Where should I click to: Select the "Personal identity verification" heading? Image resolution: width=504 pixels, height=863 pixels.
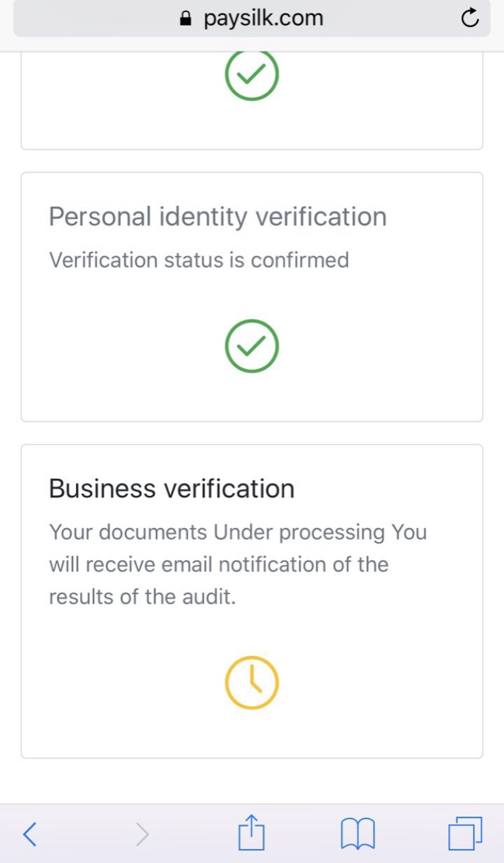pyautogui.click(x=218, y=217)
